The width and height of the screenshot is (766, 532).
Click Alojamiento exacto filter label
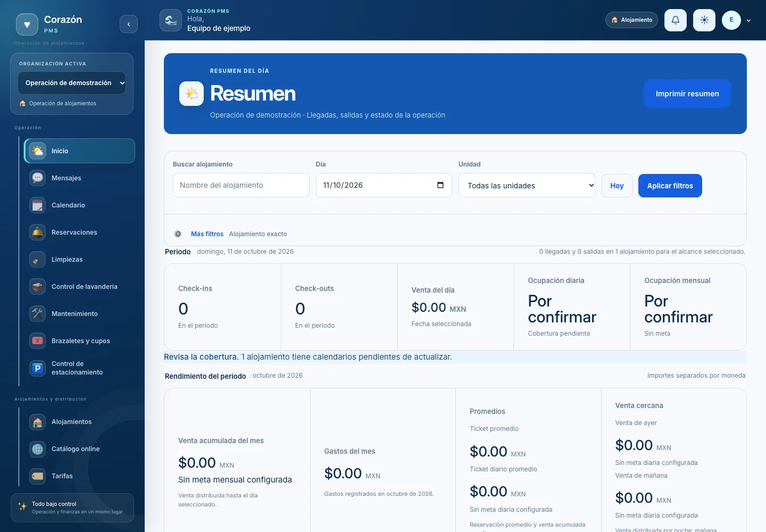pos(258,234)
